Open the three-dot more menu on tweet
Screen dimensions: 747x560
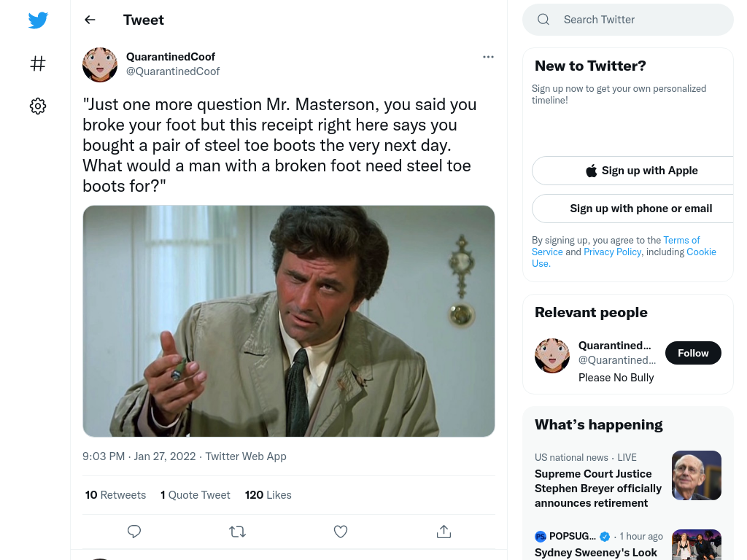(488, 57)
